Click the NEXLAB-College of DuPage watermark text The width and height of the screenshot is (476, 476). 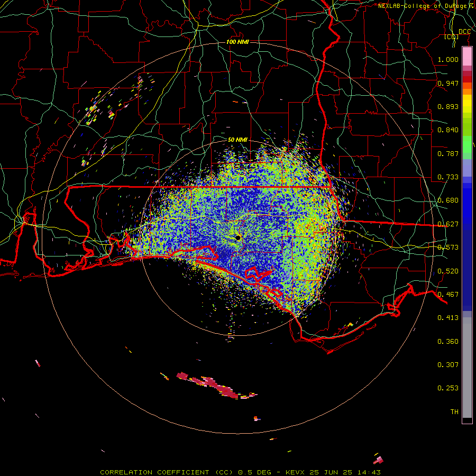(422, 6)
